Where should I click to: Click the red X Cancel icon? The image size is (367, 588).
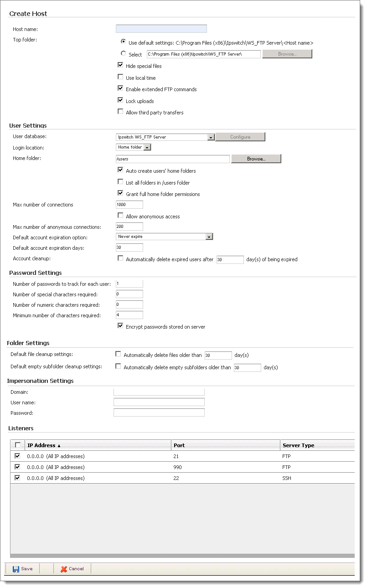coord(64,568)
